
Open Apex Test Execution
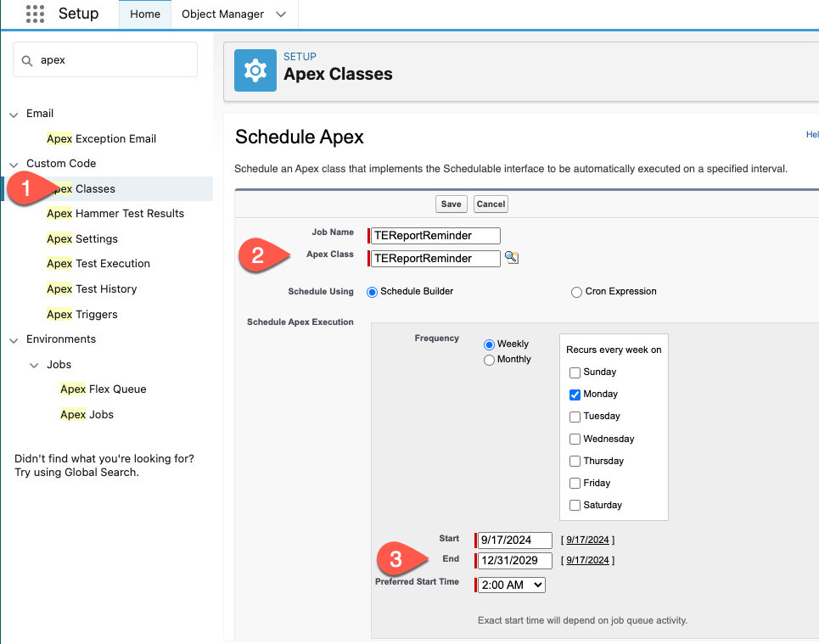[98, 264]
